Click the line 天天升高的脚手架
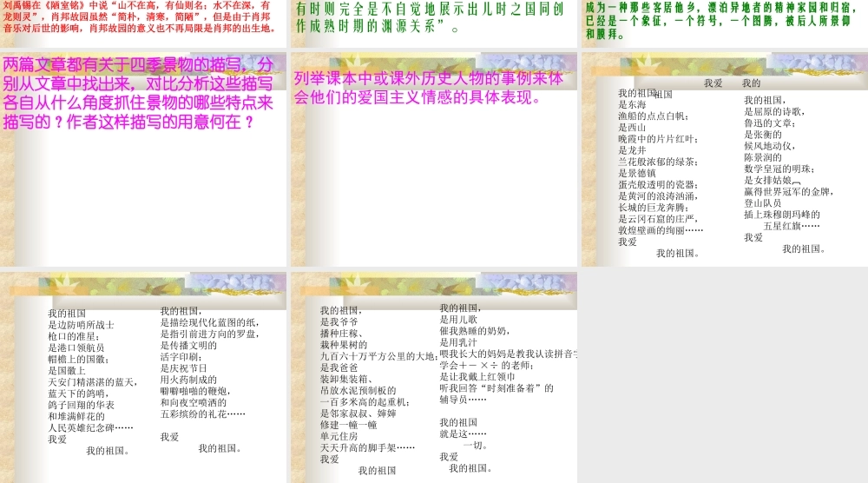Viewport: 868px width, 483px height. (367, 447)
